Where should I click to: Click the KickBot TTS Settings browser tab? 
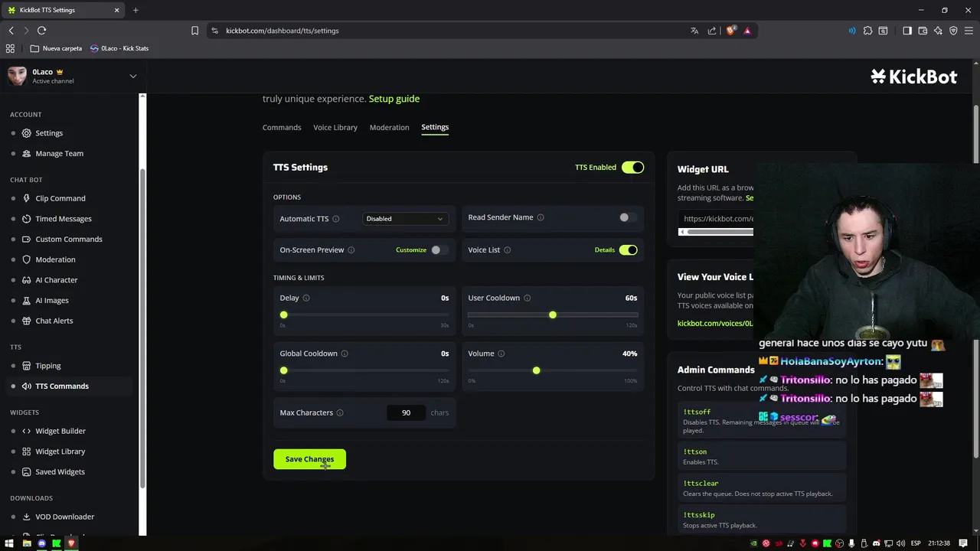pos(63,10)
